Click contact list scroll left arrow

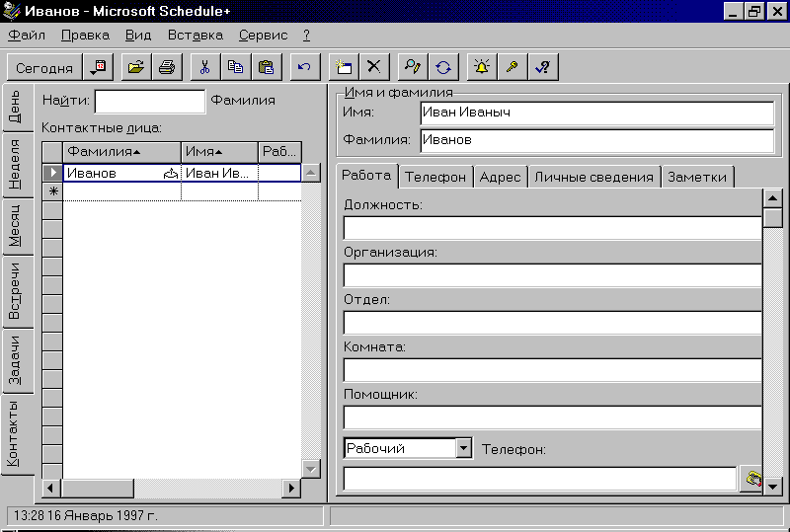coord(51,488)
